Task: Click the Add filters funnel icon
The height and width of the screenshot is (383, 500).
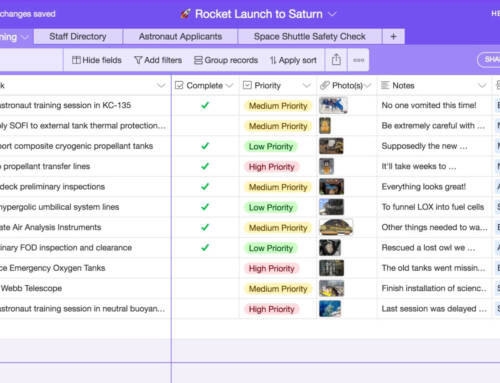Action: [x=138, y=60]
